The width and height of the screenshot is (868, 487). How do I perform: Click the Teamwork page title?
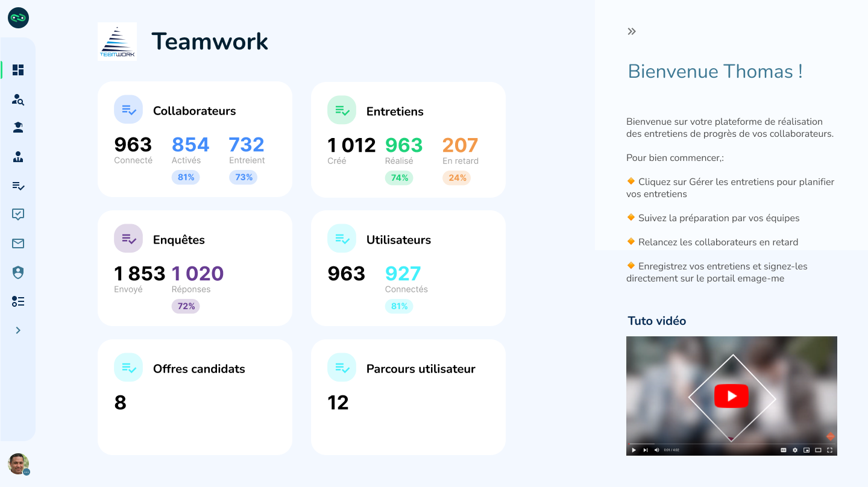tap(210, 42)
